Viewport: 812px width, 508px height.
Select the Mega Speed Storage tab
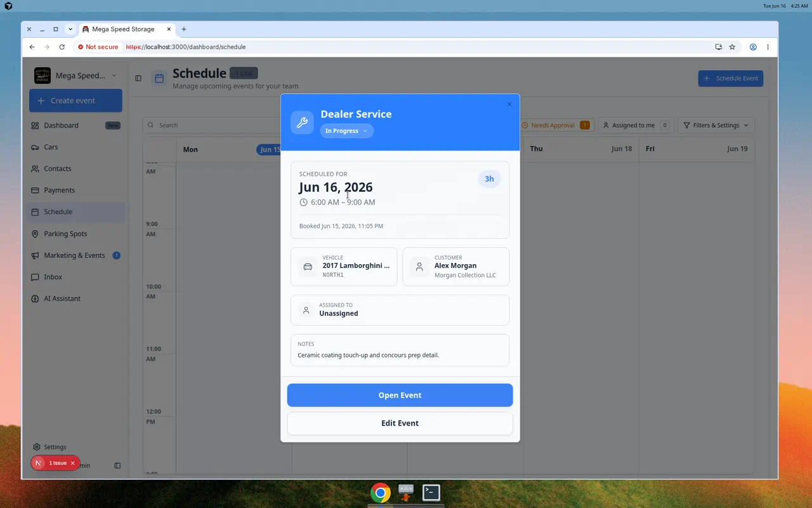127,29
